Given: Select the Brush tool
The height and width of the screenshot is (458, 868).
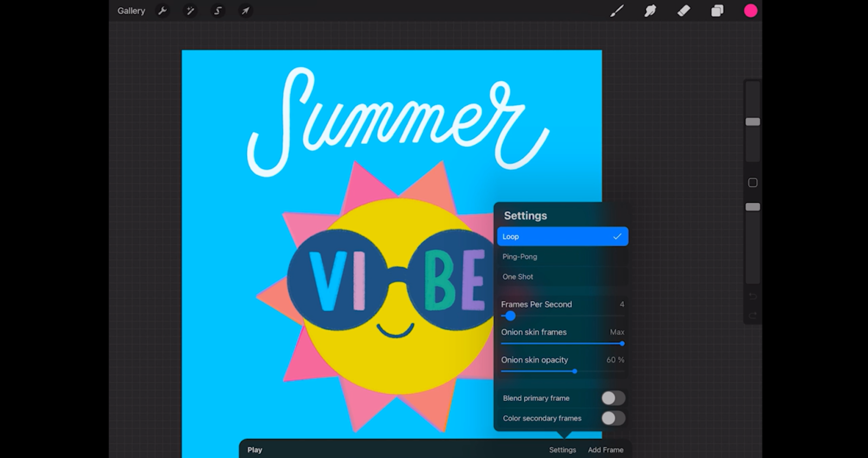Looking at the screenshot, I should pos(617,11).
